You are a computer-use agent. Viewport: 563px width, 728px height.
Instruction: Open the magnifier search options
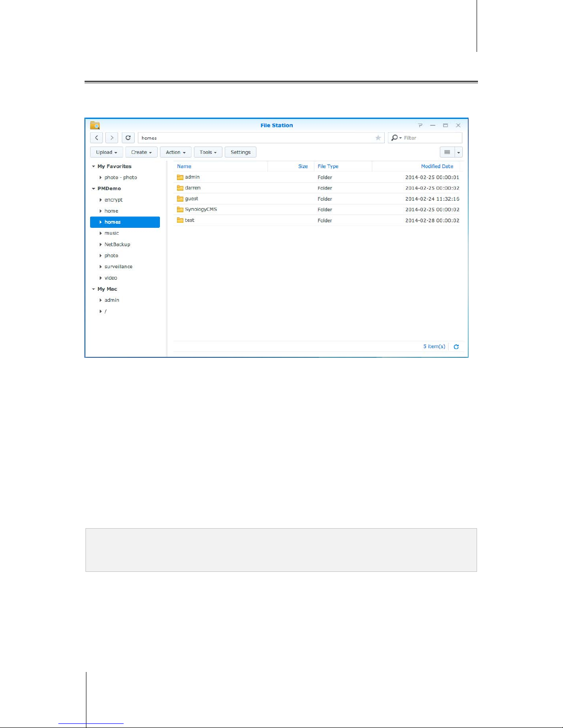[396, 138]
